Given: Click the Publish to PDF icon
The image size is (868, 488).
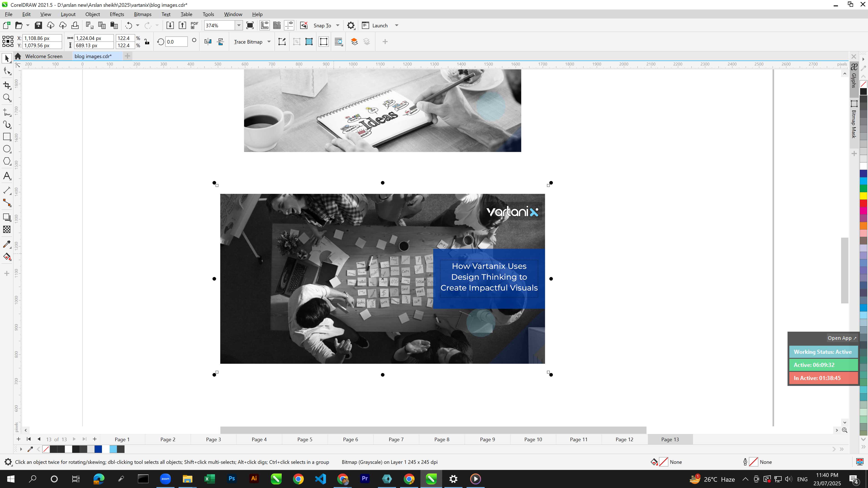Looking at the screenshot, I should click(194, 25).
